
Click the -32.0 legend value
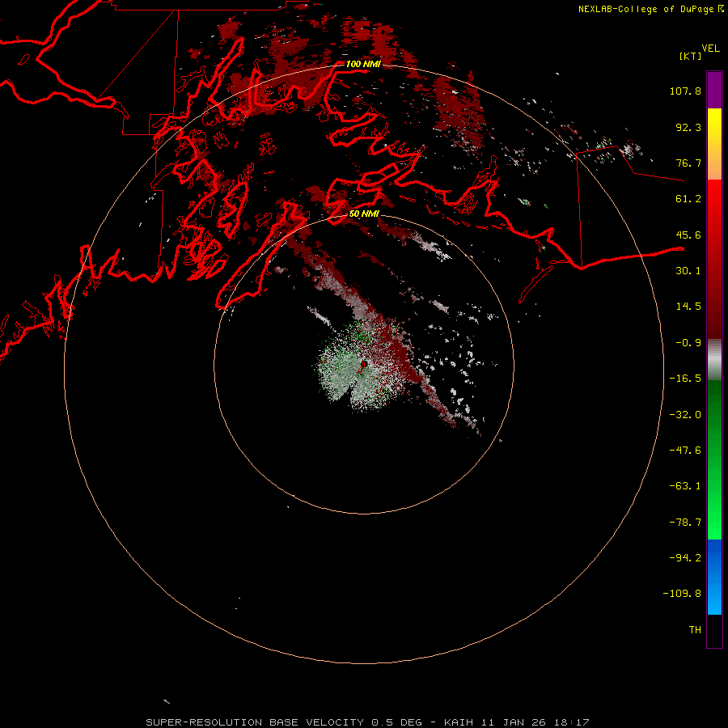click(x=685, y=415)
